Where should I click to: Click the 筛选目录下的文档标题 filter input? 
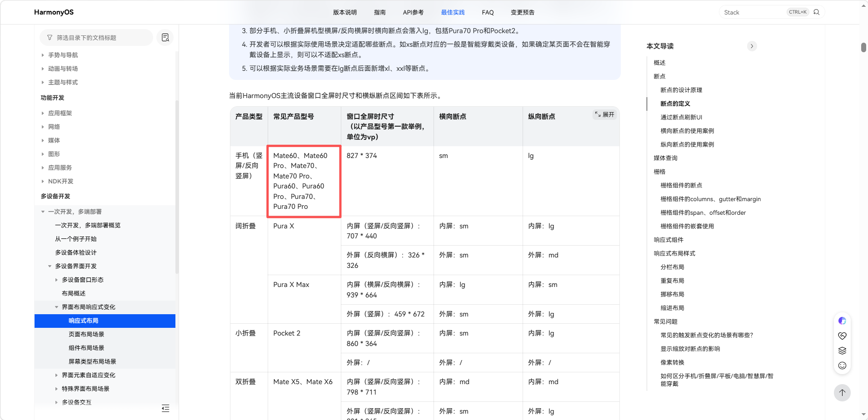pos(96,38)
